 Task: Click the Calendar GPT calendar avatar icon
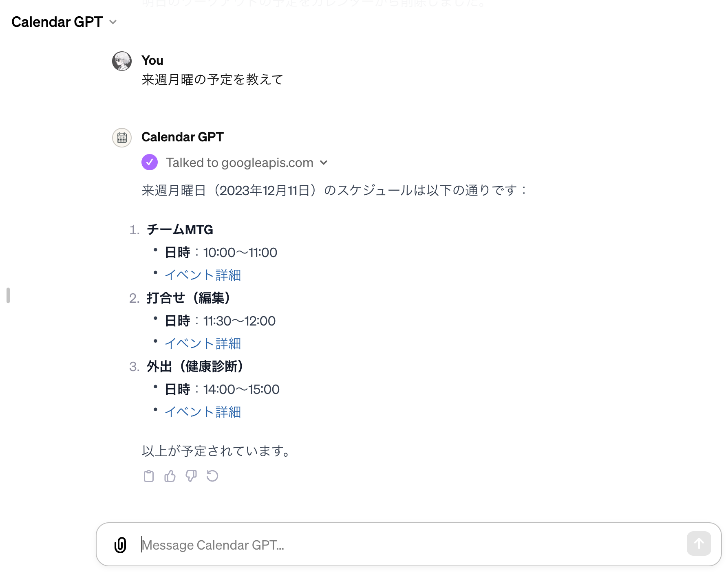tap(122, 138)
